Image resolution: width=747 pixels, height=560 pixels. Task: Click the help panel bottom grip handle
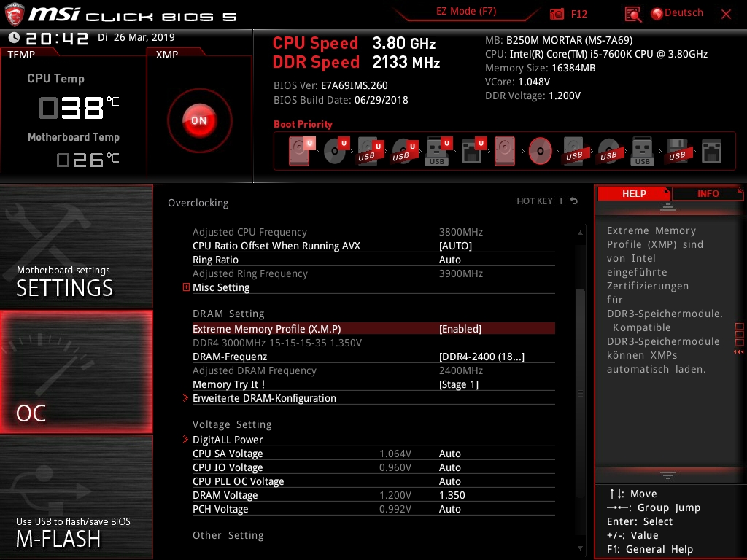coord(668,475)
